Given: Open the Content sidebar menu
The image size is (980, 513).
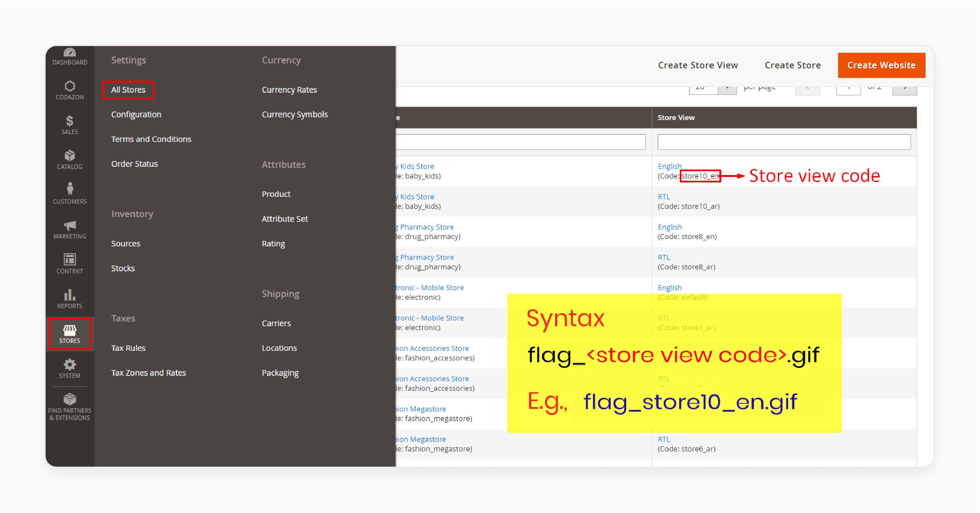Looking at the screenshot, I should pos(70,264).
